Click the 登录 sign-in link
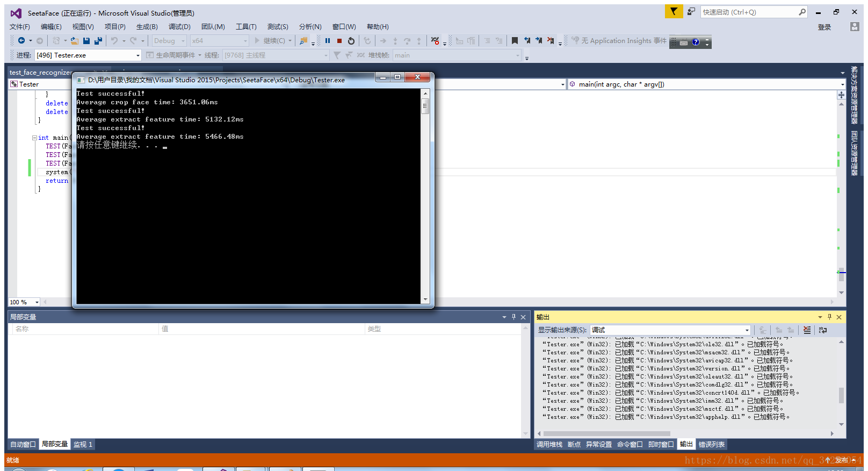Image resolution: width=868 pixels, height=471 pixels. pos(824,27)
